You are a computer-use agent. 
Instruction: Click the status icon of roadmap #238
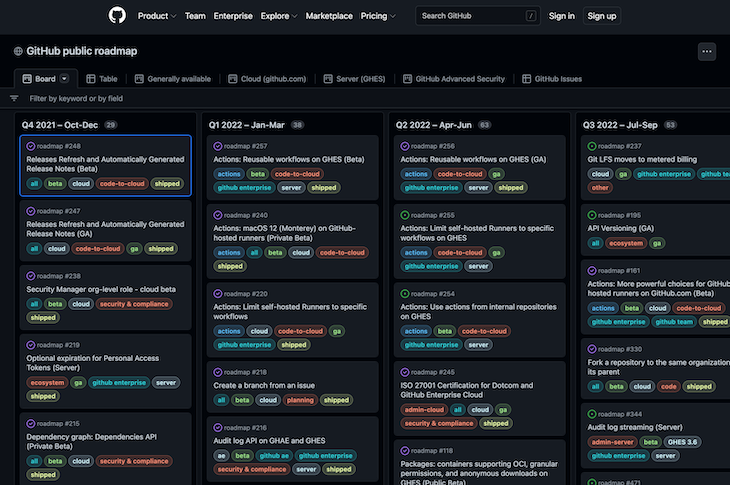[x=31, y=276]
